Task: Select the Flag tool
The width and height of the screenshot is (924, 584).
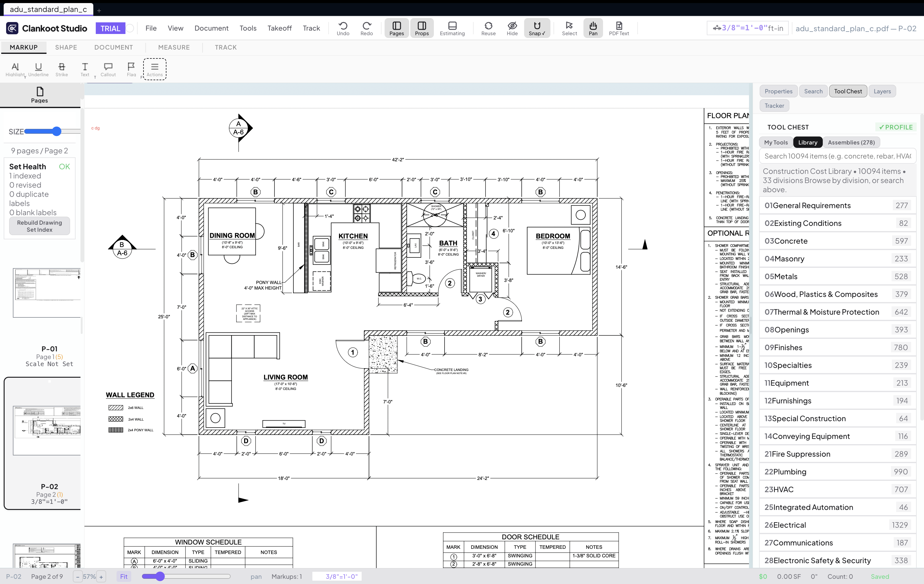Action: coord(131,69)
